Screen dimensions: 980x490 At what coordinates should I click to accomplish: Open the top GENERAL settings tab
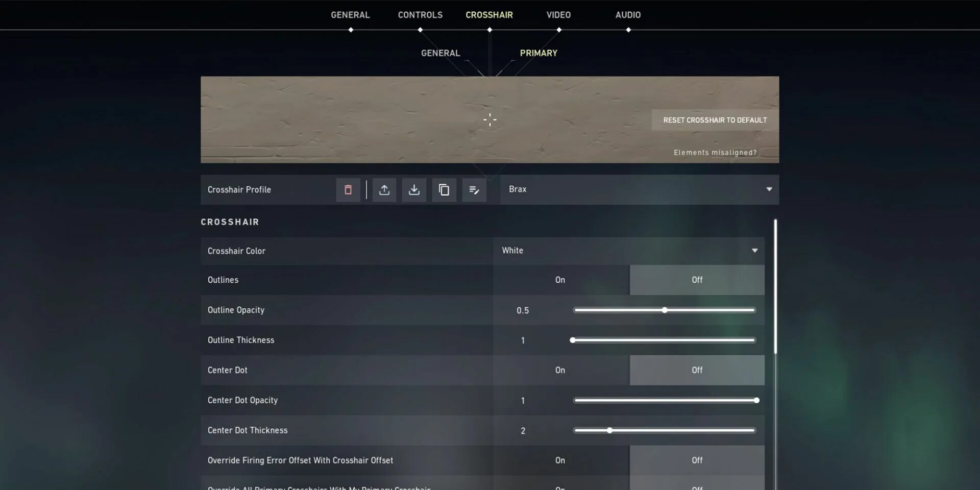350,15
